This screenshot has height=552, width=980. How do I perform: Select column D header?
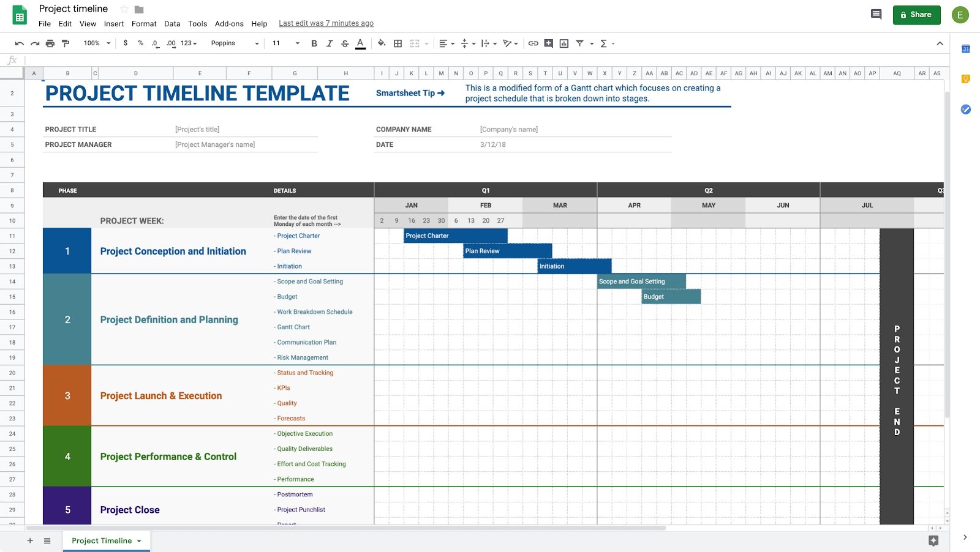pyautogui.click(x=135, y=73)
